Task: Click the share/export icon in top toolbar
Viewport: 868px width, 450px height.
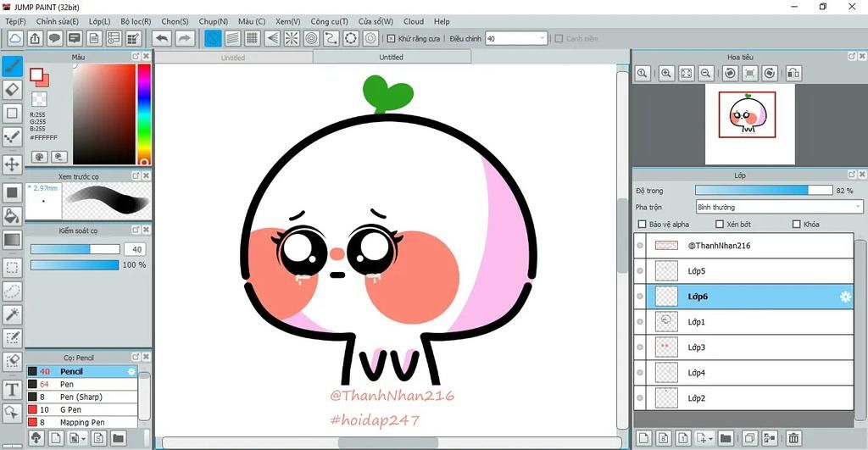Action: click(35, 38)
